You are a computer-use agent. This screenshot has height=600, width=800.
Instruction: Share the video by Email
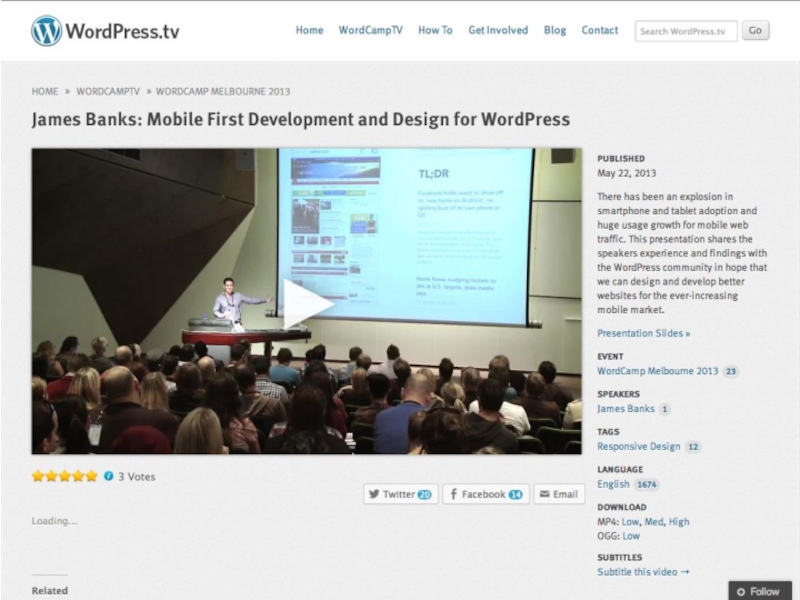(559, 494)
